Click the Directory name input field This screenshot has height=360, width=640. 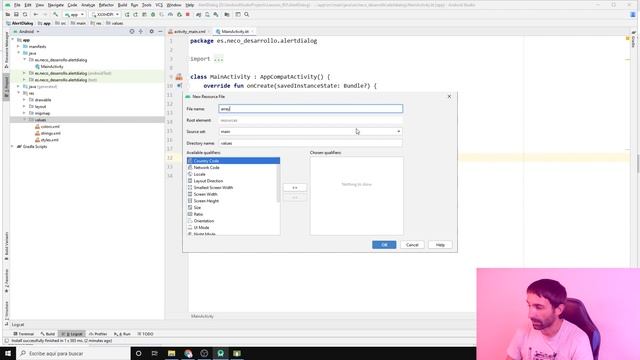[x=311, y=143]
